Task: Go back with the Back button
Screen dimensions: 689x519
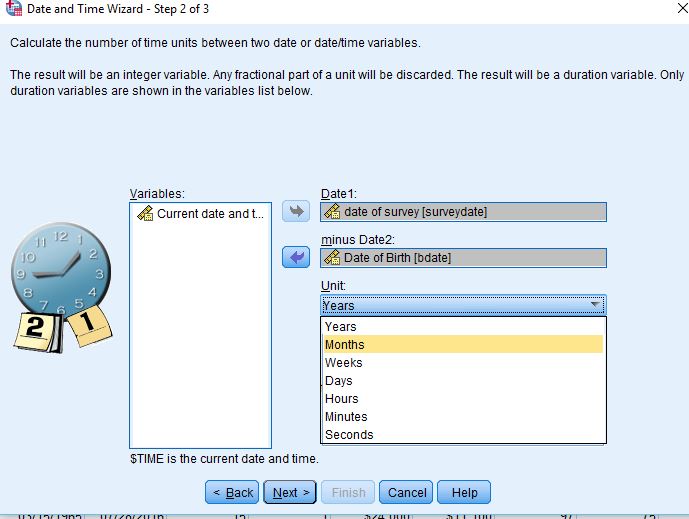Action: pyautogui.click(x=232, y=492)
